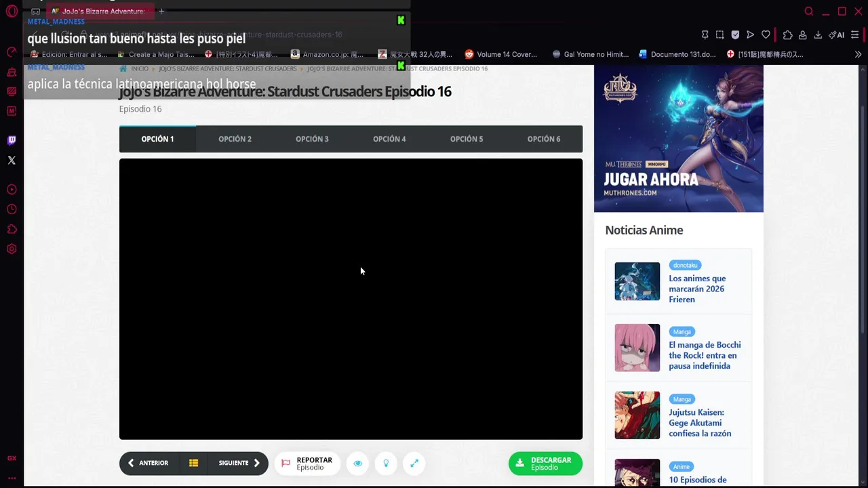Open the easy setup sliders icon
Screen dimensions: 868x488
point(854,35)
